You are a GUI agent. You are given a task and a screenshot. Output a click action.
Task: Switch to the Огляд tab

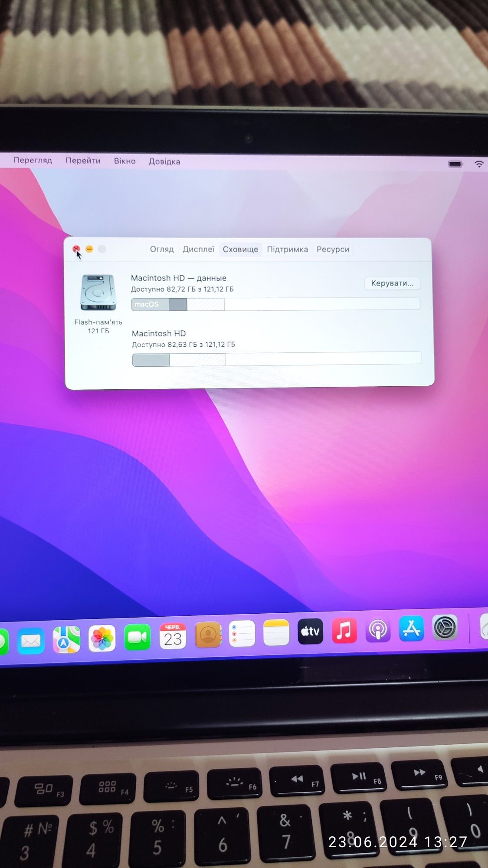point(162,249)
